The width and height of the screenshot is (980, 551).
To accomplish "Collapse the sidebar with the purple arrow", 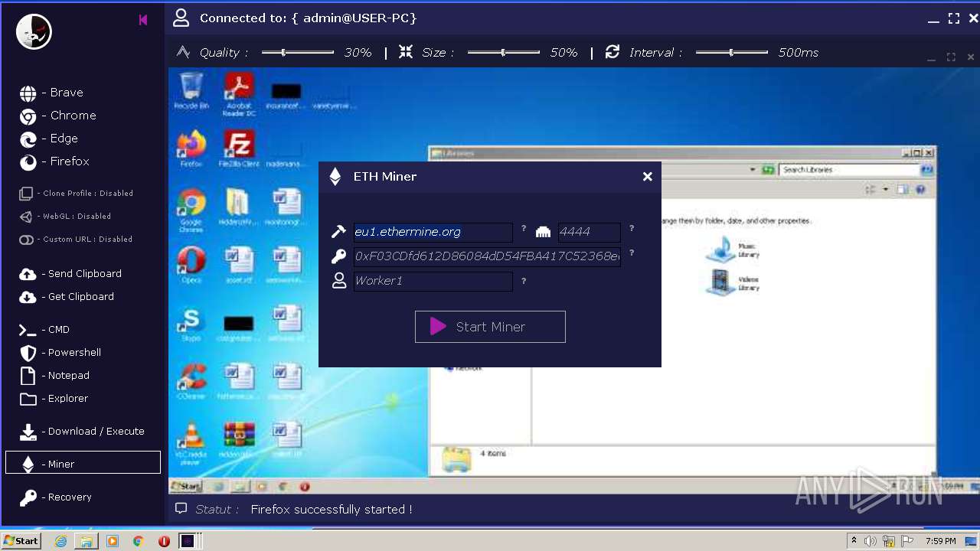I will pyautogui.click(x=143, y=20).
